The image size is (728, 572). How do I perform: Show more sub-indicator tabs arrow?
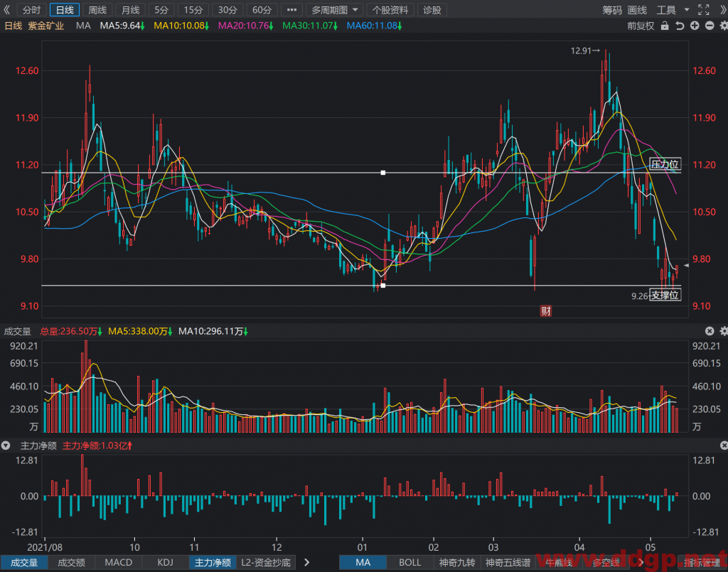[306, 562]
